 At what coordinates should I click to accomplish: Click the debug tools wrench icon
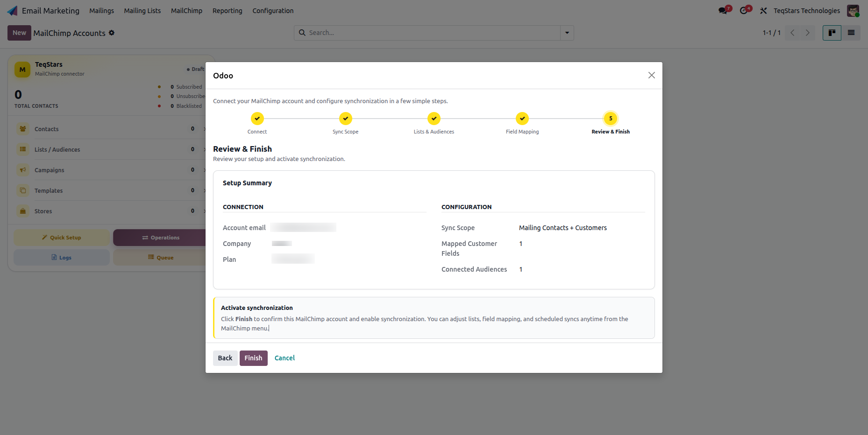pos(763,11)
